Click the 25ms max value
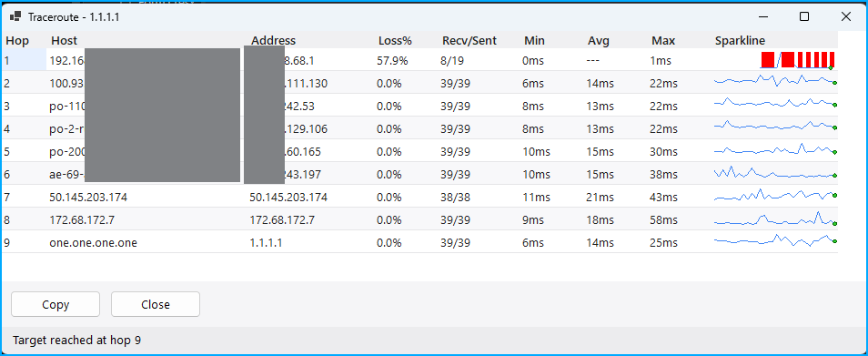The image size is (868, 356). pyautogui.click(x=664, y=242)
